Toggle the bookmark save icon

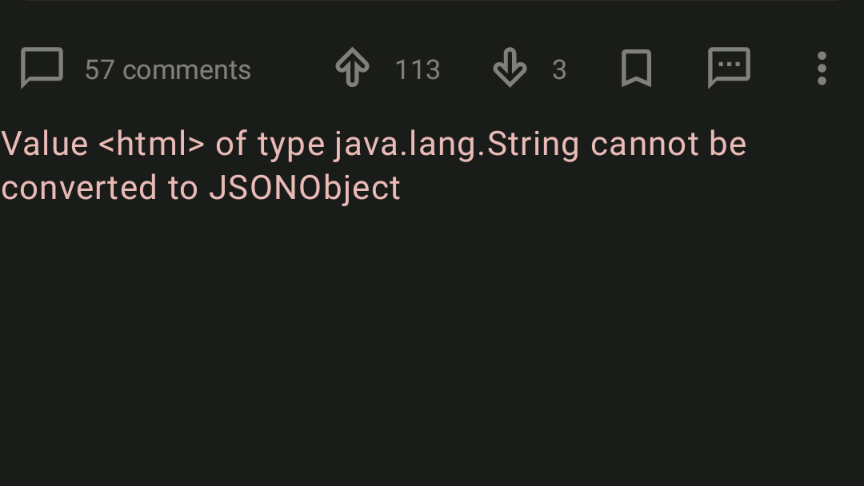pos(636,68)
